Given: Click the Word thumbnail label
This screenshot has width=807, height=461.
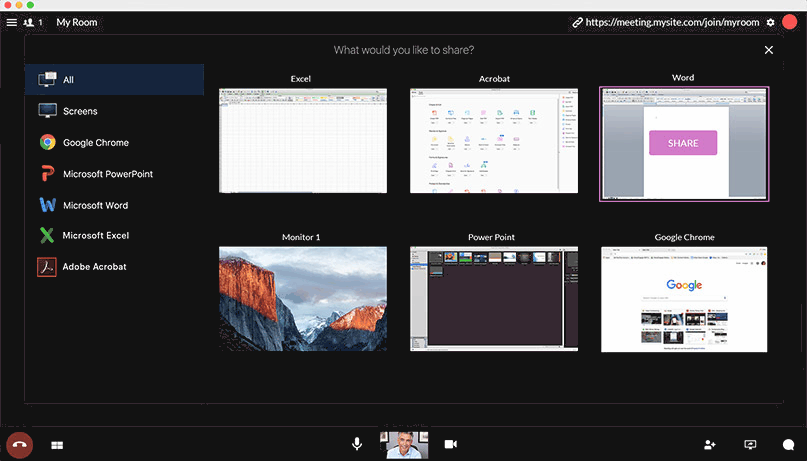Looking at the screenshot, I should (683, 78).
